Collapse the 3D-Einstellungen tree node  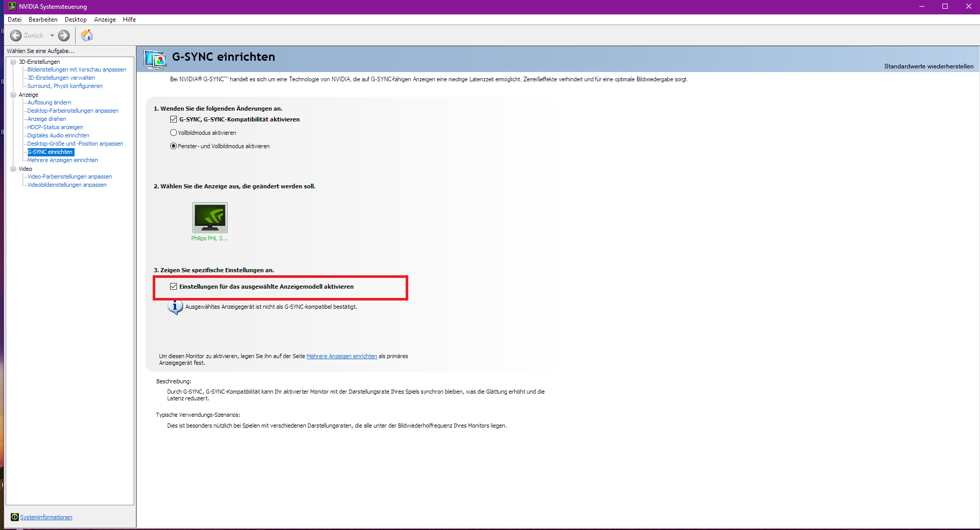13,62
